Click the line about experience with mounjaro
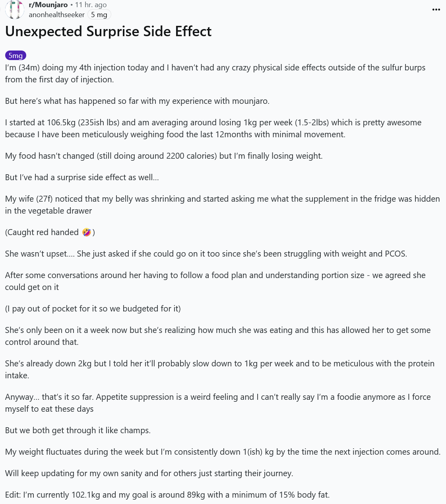Screen dimensions: 446x504 coord(137,101)
